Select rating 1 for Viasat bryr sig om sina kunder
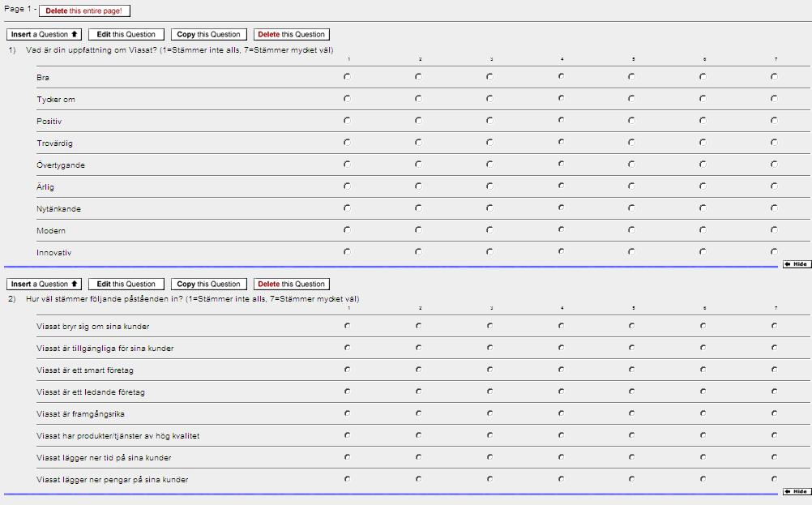Viewport: 812px width, 505px height. pyautogui.click(x=347, y=326)
